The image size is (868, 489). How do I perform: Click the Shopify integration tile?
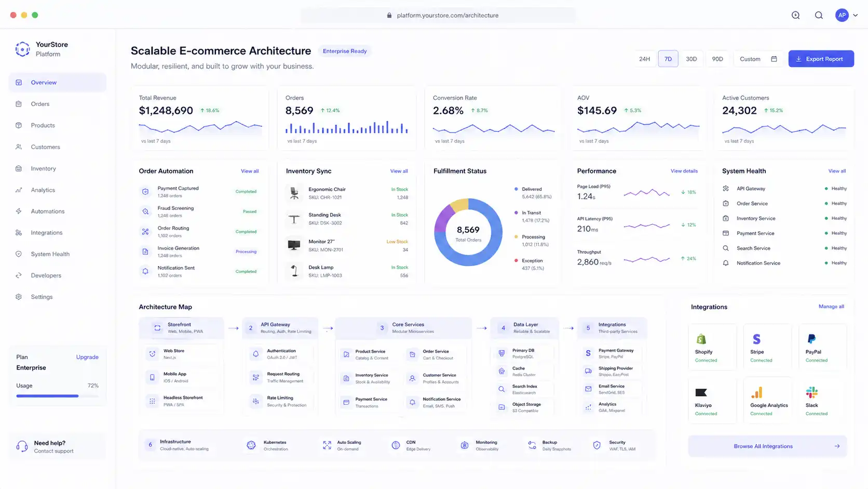(712, 346)
